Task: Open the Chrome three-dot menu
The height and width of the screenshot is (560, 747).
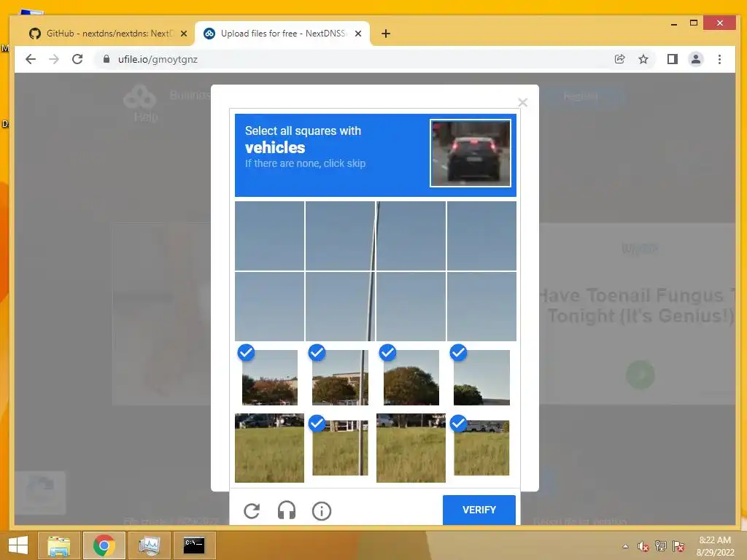Action: [719, 59]
